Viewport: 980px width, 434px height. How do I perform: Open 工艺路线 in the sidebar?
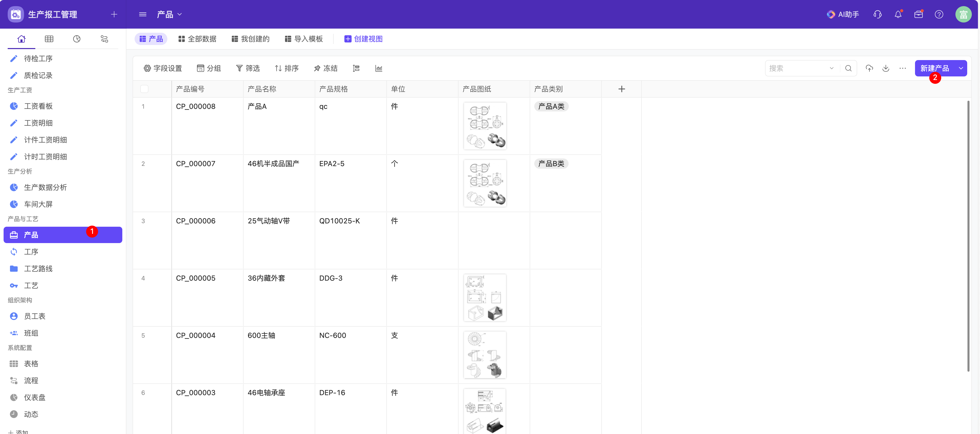63,269
